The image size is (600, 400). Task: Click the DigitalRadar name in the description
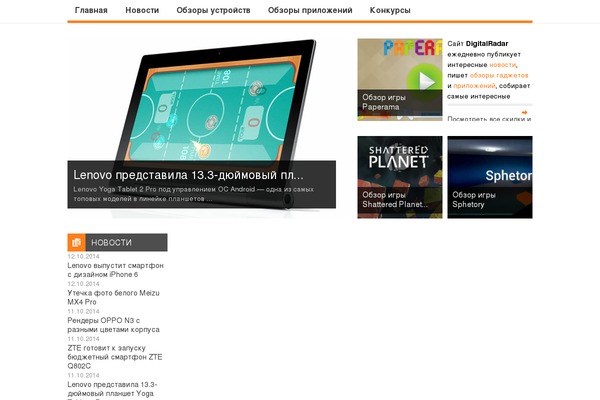pos(487,44)
